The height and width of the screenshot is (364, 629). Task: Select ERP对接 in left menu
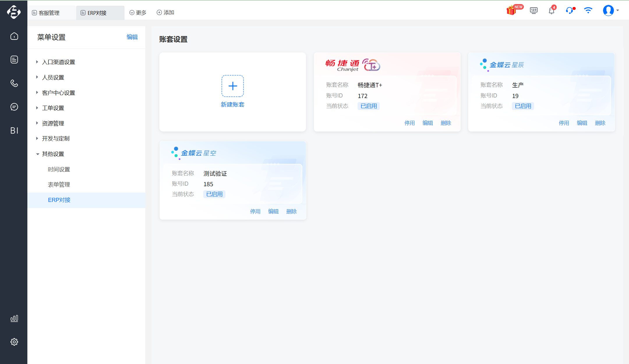[86, 200]
